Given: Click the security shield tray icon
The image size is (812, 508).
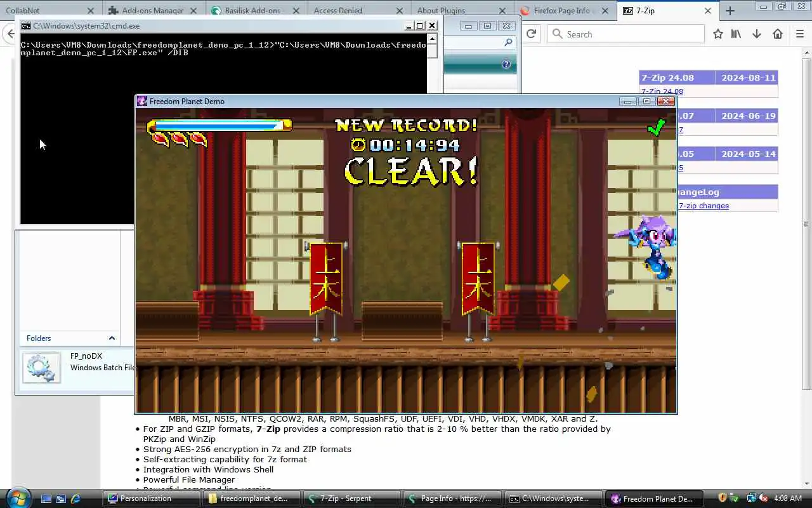Looking at the screenshot, I should point(722,498).
